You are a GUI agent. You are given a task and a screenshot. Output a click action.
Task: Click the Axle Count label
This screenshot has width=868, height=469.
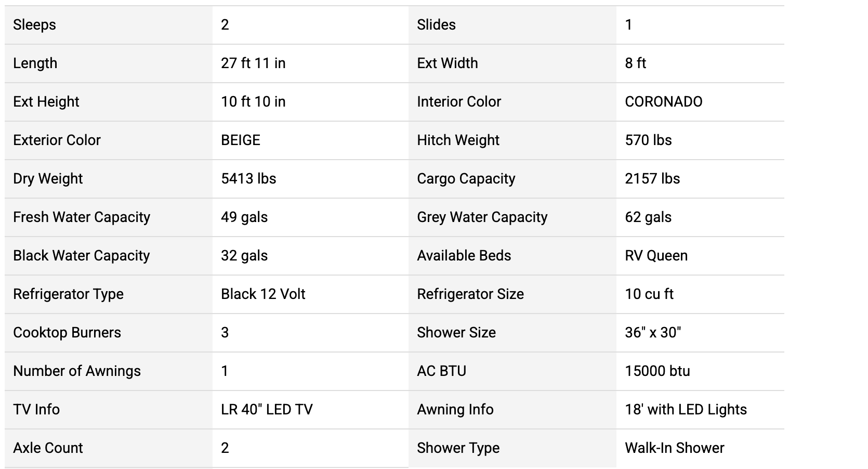pyautogui.click(x=48, y=448)
